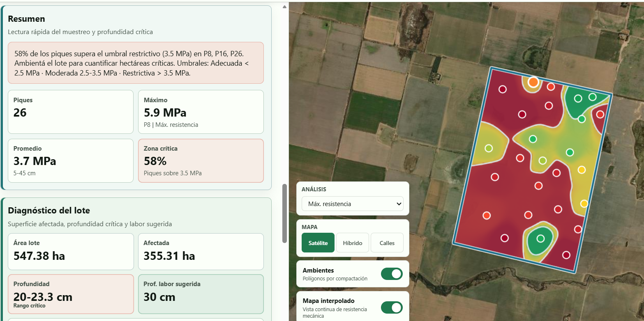
Task: Click the 'ANÁLISIS' panel label
Action: click(314, 190)
